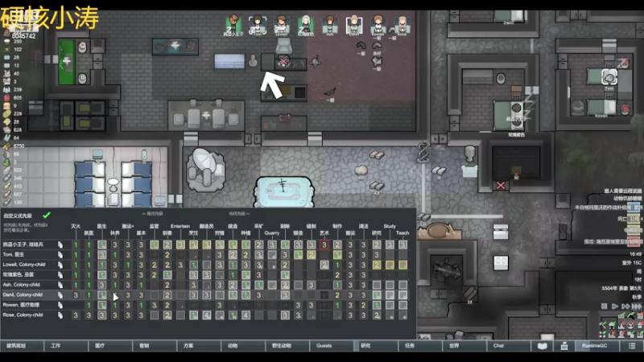Click the RuntimeGC button

click(x=597, y=346)
